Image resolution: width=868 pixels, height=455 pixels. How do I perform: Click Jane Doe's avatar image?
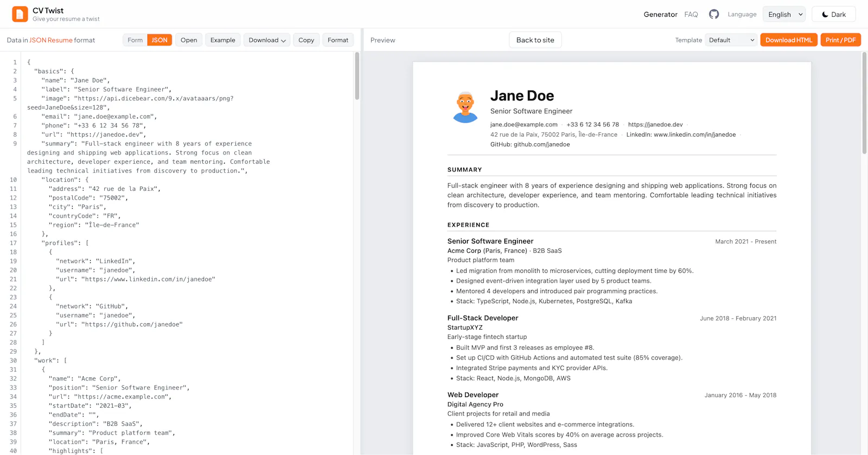tap(465, 107)
